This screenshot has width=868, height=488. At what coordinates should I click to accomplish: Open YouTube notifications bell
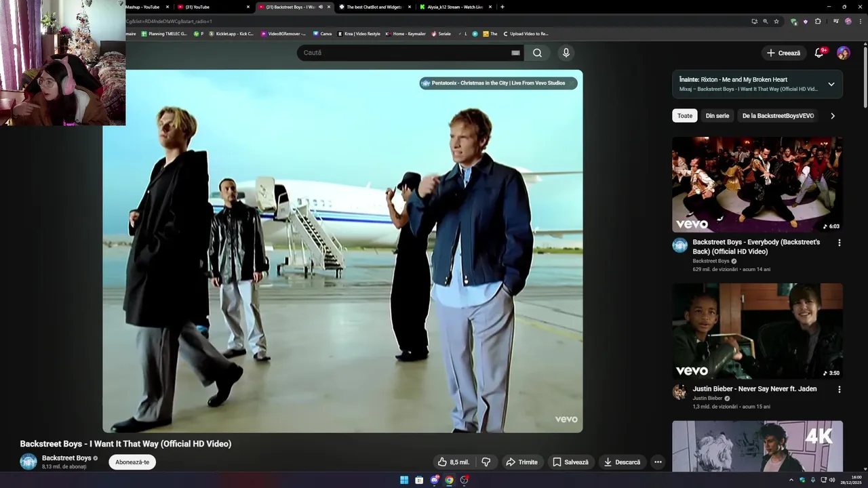pos(819,53)
